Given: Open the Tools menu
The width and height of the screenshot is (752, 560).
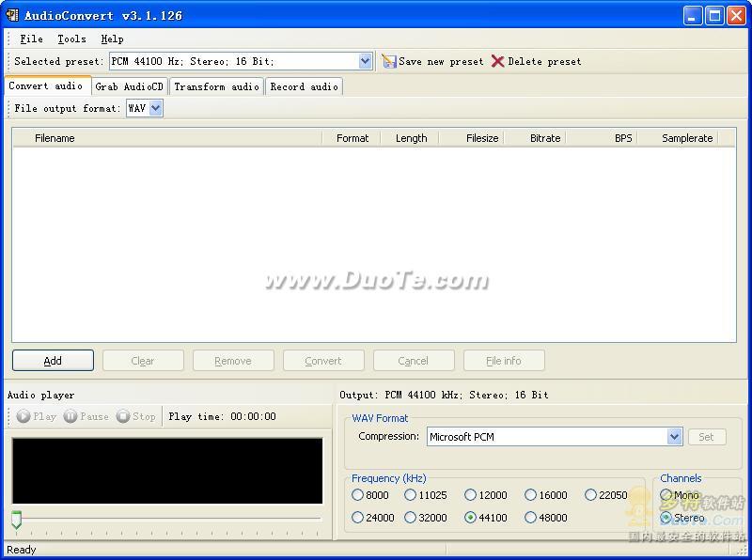Looking at the screenshot, I should [72, 39].
